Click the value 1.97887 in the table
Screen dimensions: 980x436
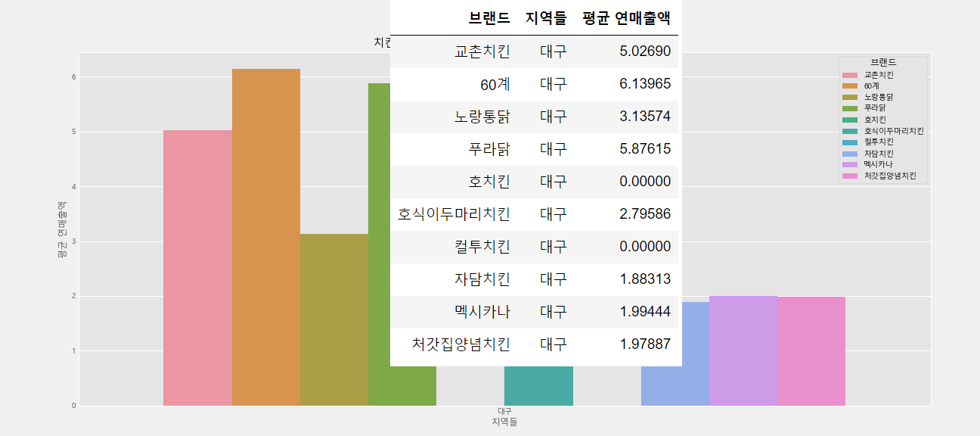pyautogui.click(x=645, y=344)
